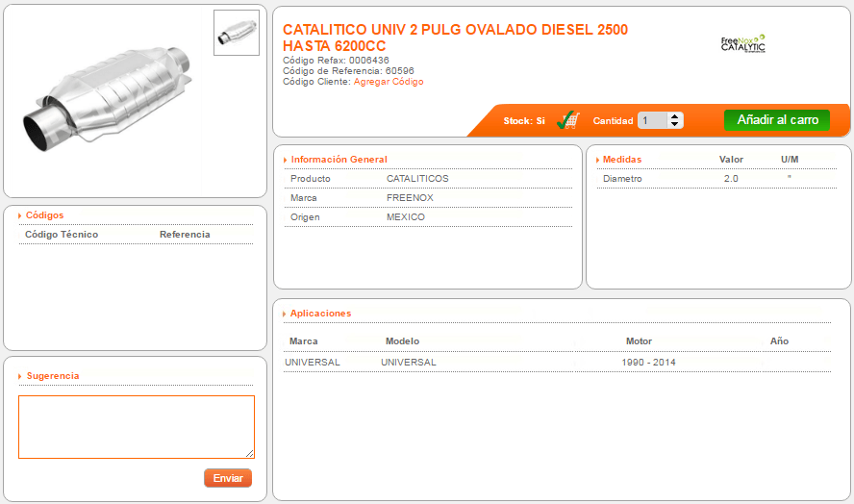This screenshot has height=504, width=854.
Task: Click the Diametro measurement row label
Action: 622,179
